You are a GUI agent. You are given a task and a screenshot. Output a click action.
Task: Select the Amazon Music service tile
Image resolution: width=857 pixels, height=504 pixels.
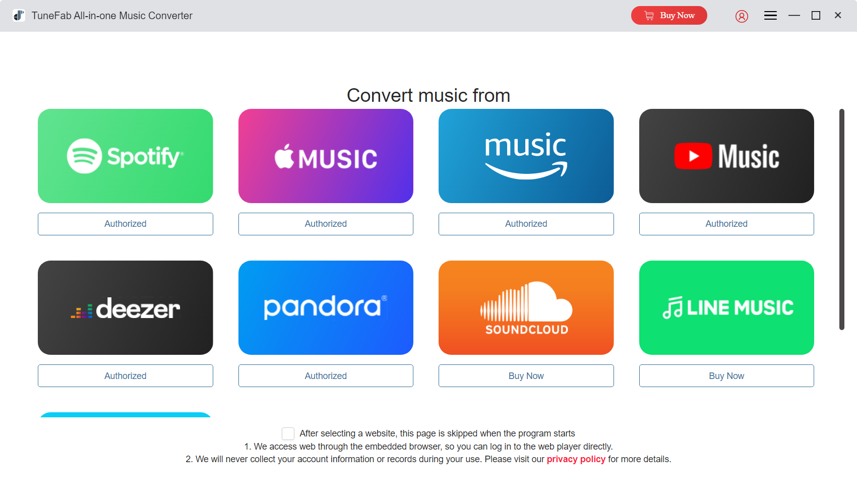pos(526,156)
